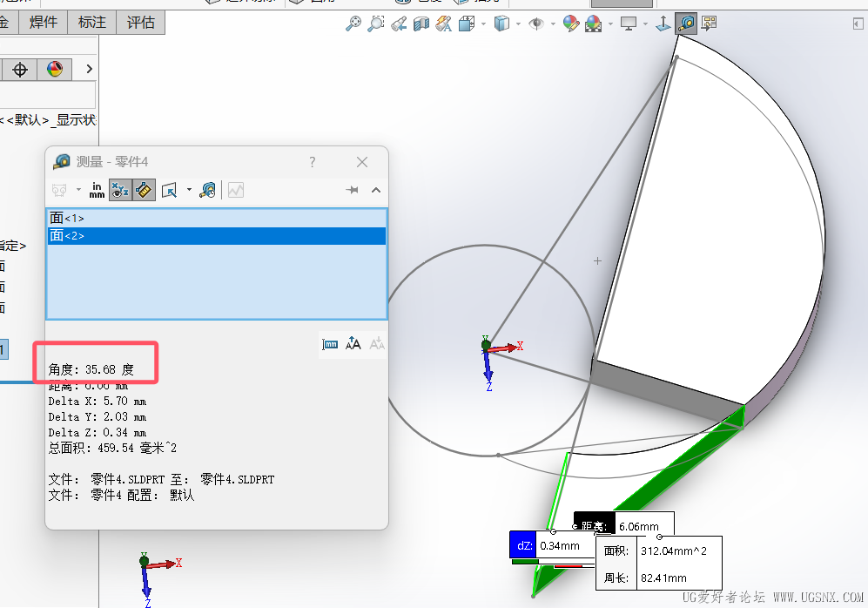Open the View Orientation dropdown arrow

click(483, 24)
